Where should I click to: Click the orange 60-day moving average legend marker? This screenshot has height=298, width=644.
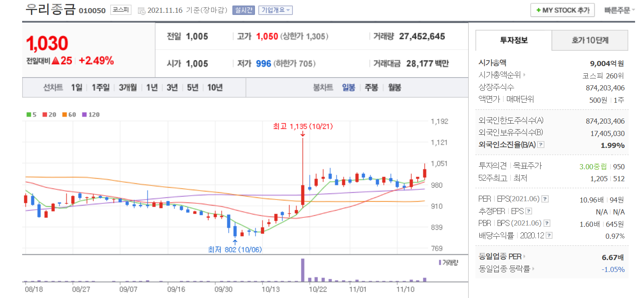coord(64,115)
